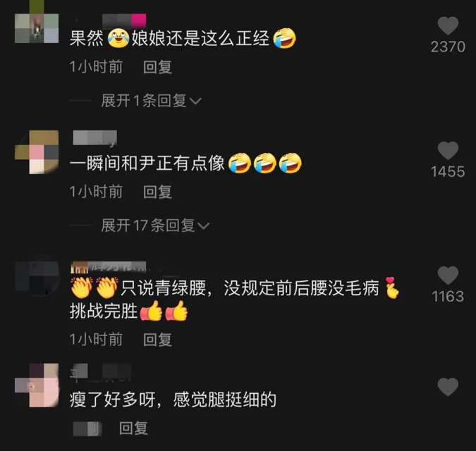Reply to comment '瘦了好多呀，感觉腿挺细的'

[133, 428]
